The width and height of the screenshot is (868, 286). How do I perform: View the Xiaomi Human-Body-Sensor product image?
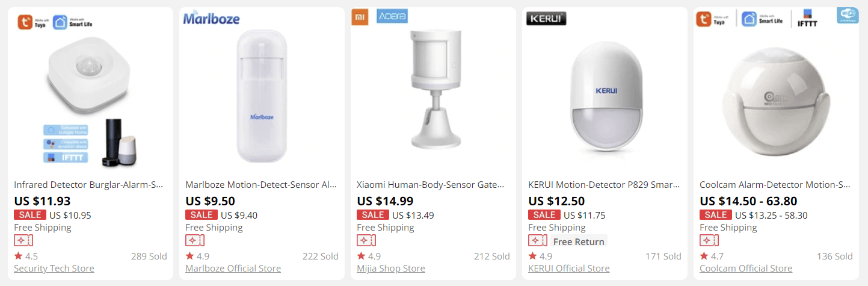coord(433,90)
